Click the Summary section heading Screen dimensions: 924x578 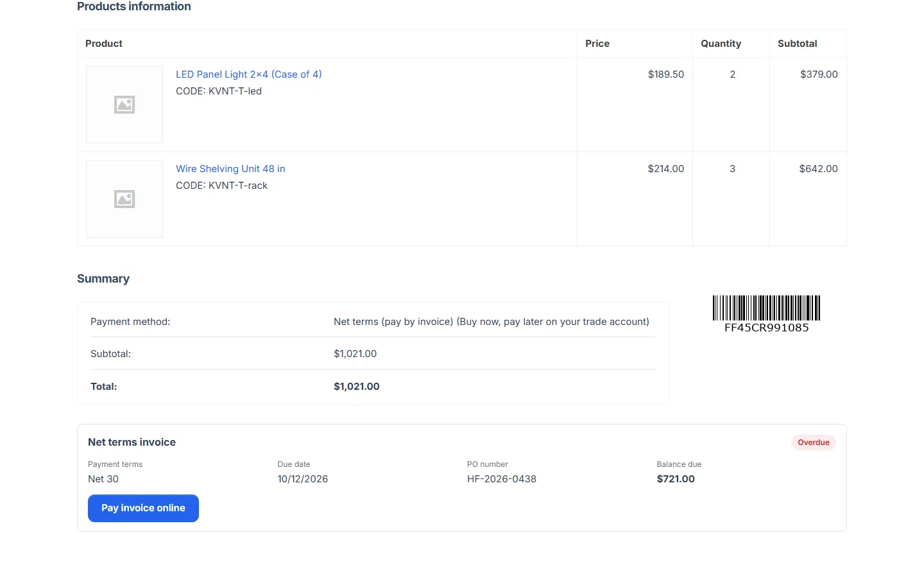click(x=103, y=279)
